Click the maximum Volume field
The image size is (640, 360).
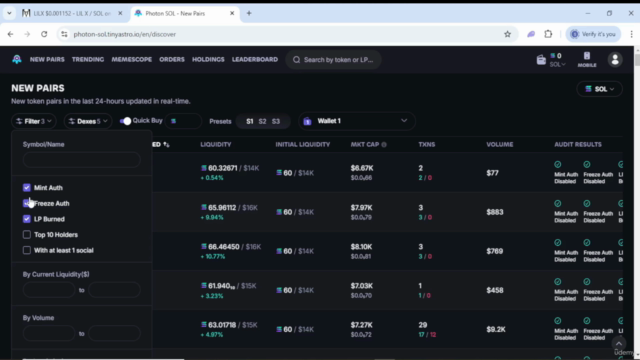114,333
